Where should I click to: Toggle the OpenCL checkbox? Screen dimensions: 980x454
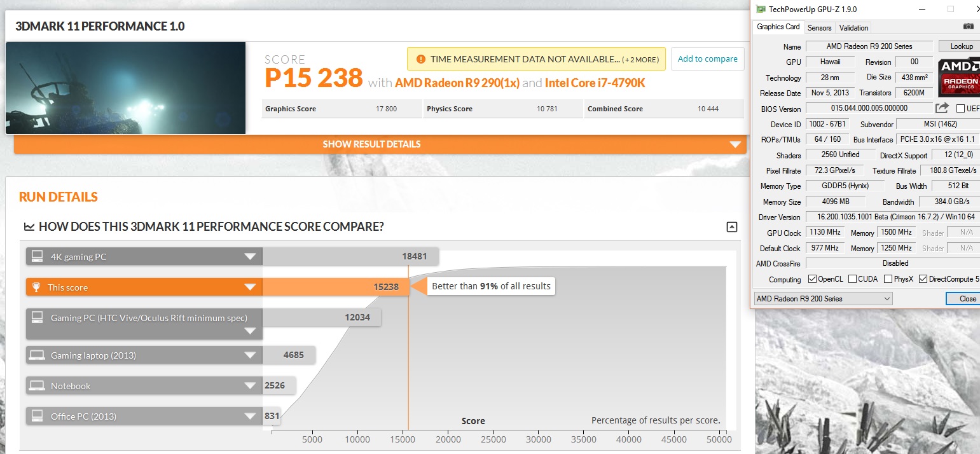coord(812,279)
